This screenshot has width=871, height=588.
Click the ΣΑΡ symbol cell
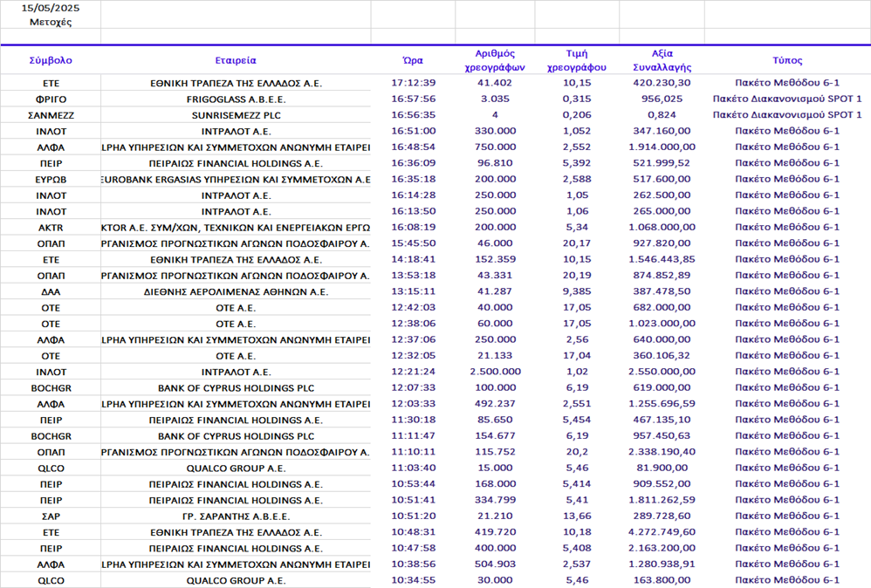(x=51, y=517)
